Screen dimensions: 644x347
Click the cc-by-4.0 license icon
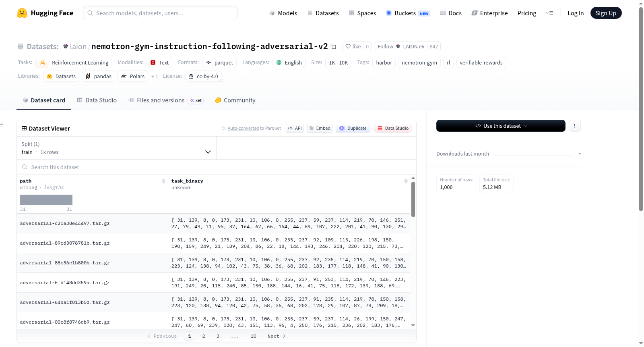pos(191,76)
